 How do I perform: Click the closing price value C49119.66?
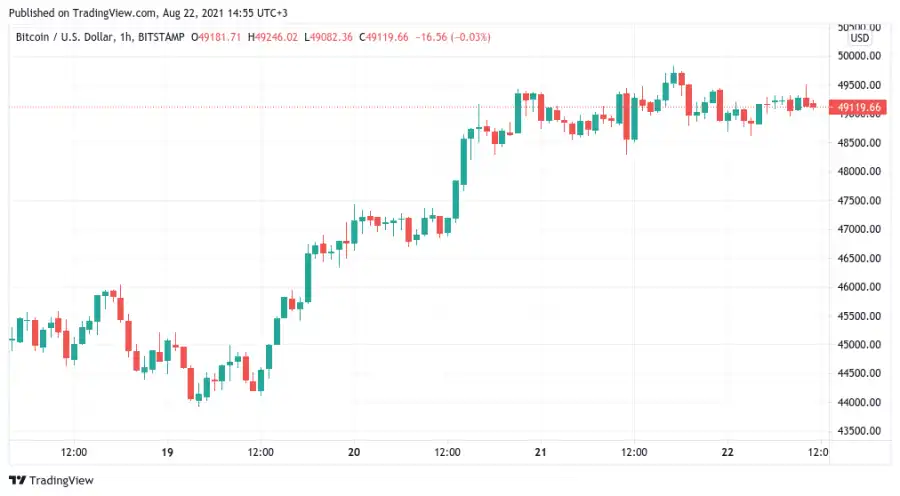click(383, 37)
